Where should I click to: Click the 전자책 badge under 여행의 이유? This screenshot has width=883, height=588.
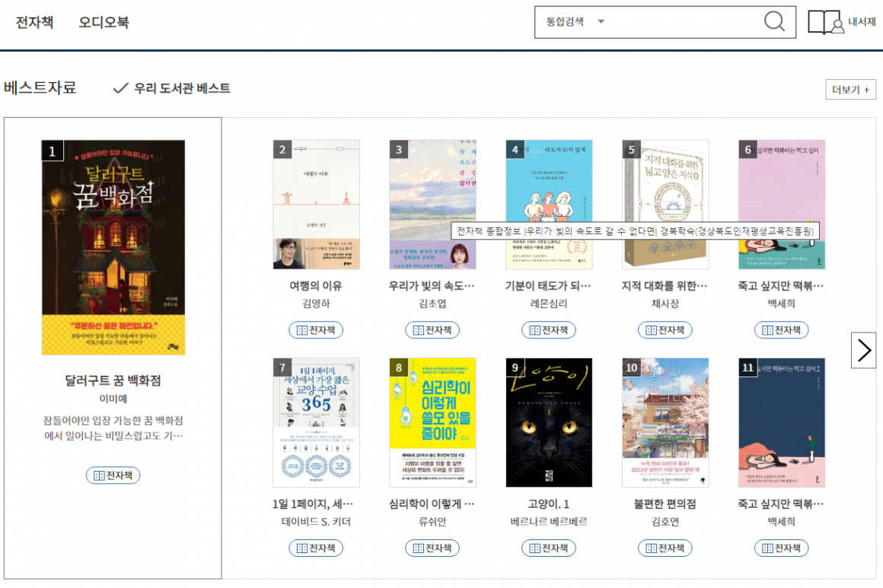316,330
